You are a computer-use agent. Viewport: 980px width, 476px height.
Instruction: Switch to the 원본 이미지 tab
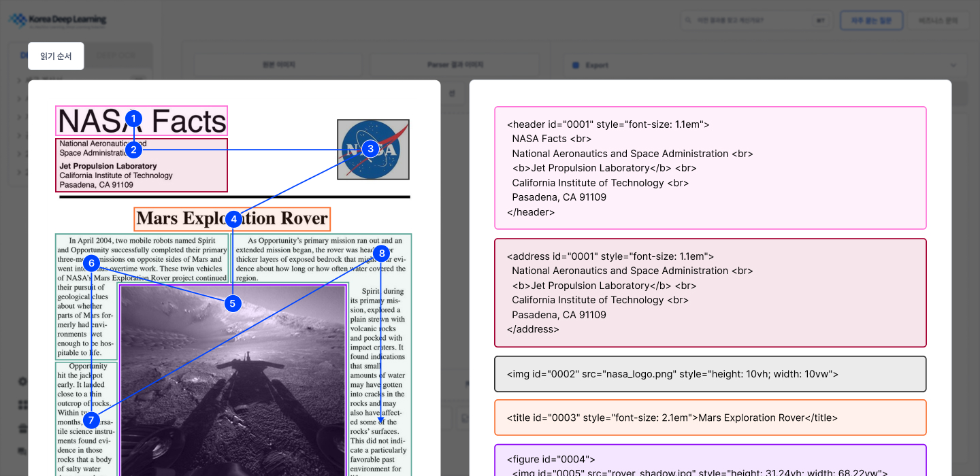click(x=279, y=65)
